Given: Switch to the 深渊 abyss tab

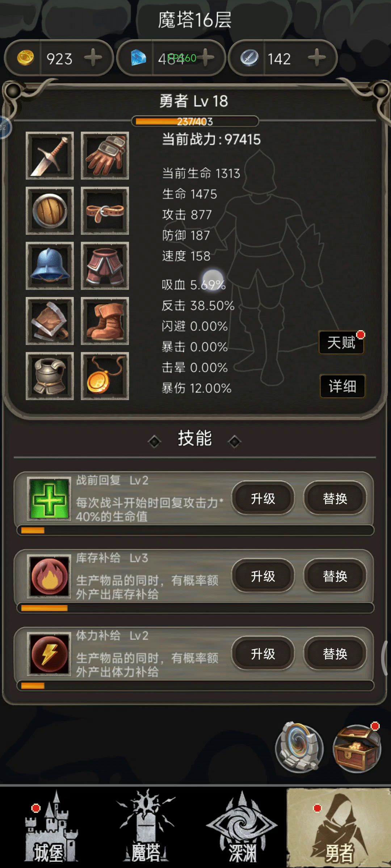Looking at the screenshot, I should [242, 828].
